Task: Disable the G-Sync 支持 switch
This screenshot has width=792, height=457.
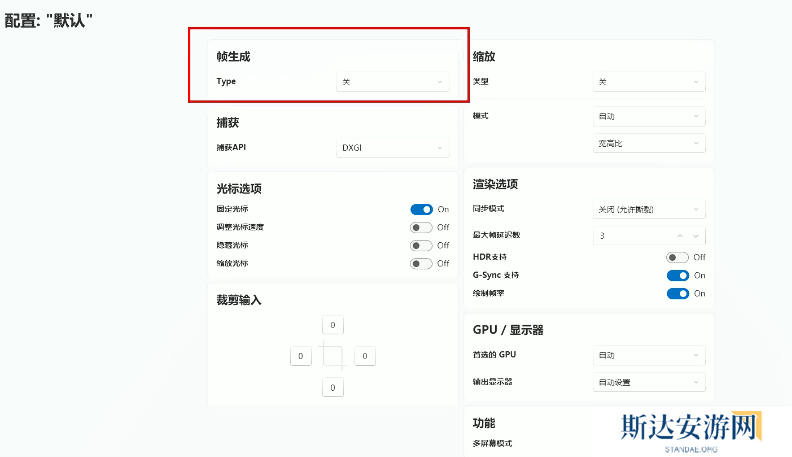Action: 677,275
